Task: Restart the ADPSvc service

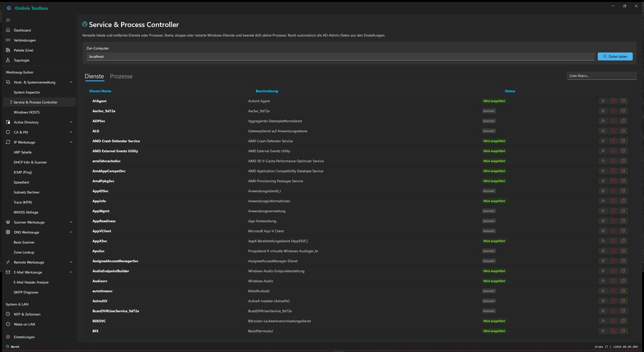Action: coord(623,121)
